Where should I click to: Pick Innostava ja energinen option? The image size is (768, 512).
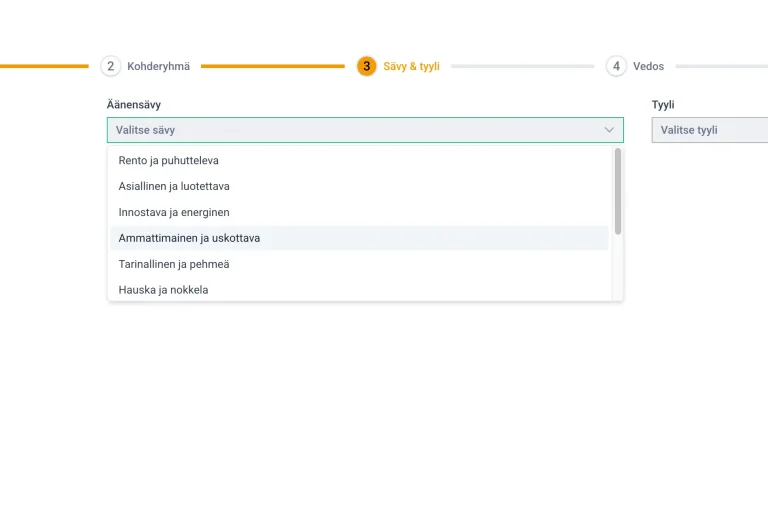(x=174, y=212)
